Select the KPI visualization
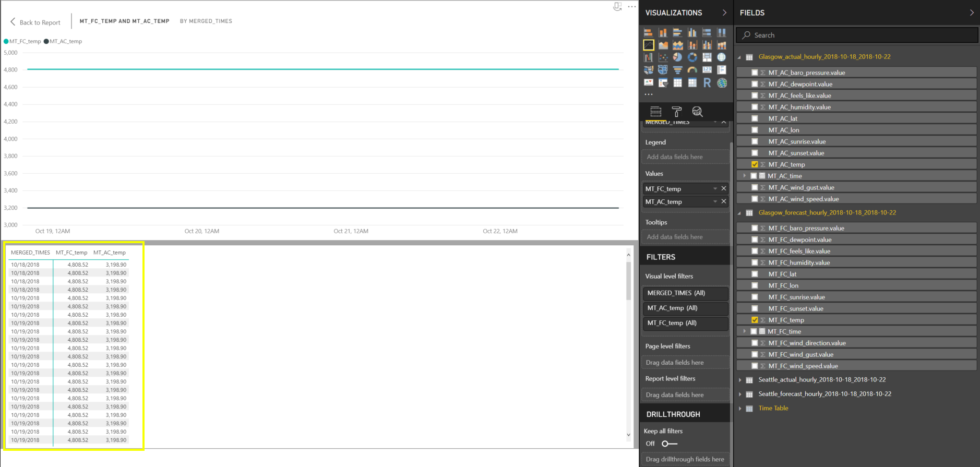The height and width of the screenshot is (467, 980). coord(648,82)
